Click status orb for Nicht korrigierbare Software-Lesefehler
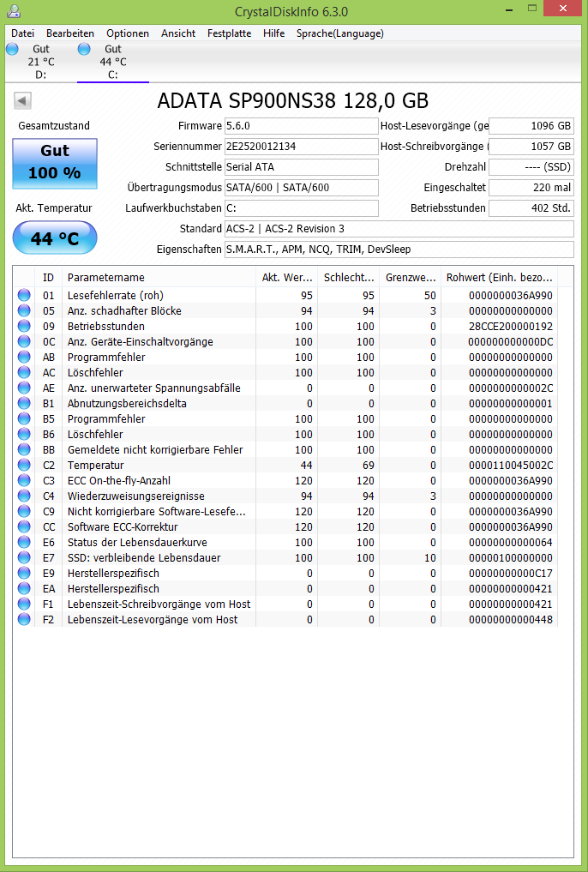 coord(24,512)
